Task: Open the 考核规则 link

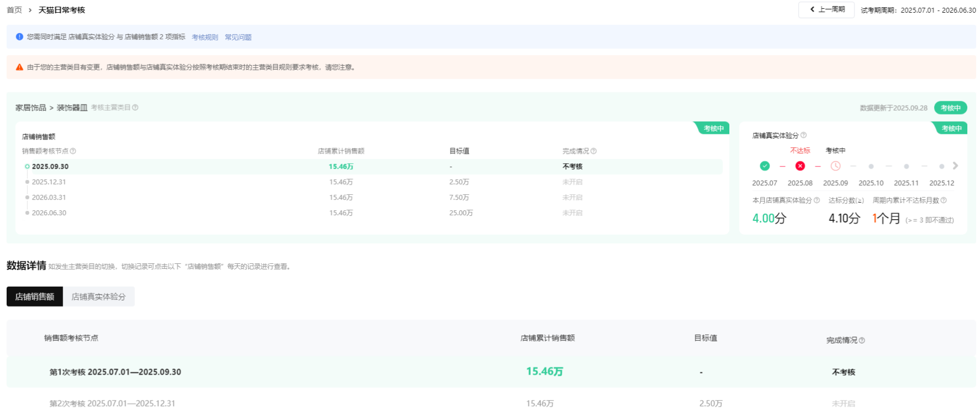Action: pos(205,37)
